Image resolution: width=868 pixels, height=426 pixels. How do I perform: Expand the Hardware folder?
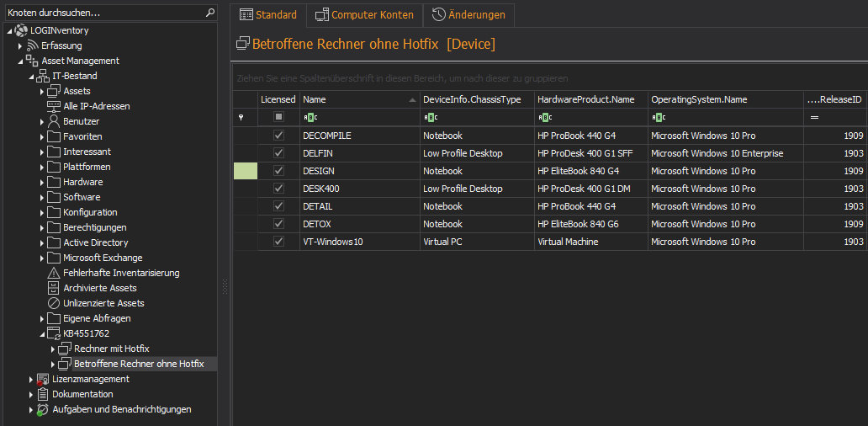click(x=42, y=182)
